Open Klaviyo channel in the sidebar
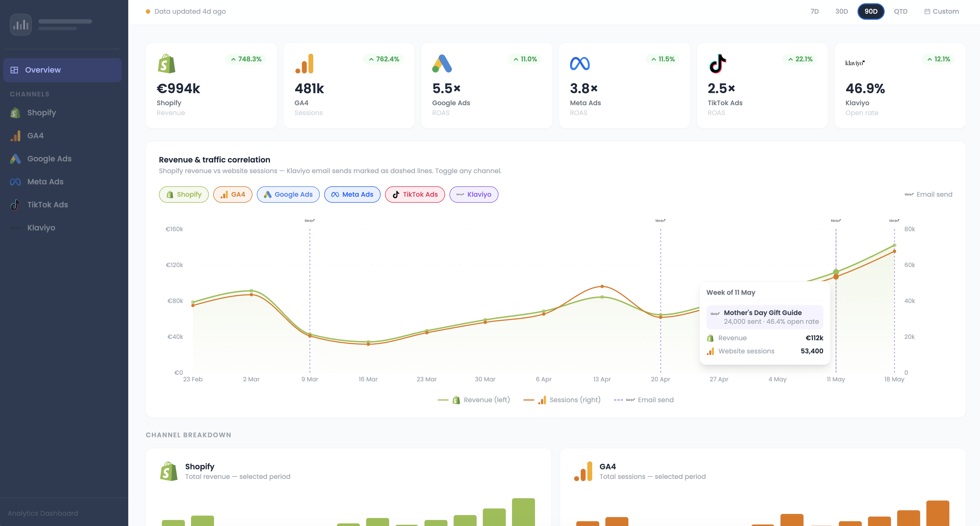The width and height of the screenshot is (980, 526). click(x=62, y=228)
